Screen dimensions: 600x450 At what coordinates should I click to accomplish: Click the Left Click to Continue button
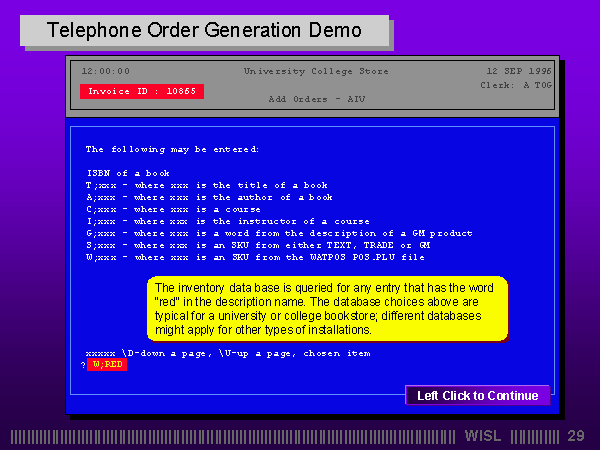click(x=477, y=395)
